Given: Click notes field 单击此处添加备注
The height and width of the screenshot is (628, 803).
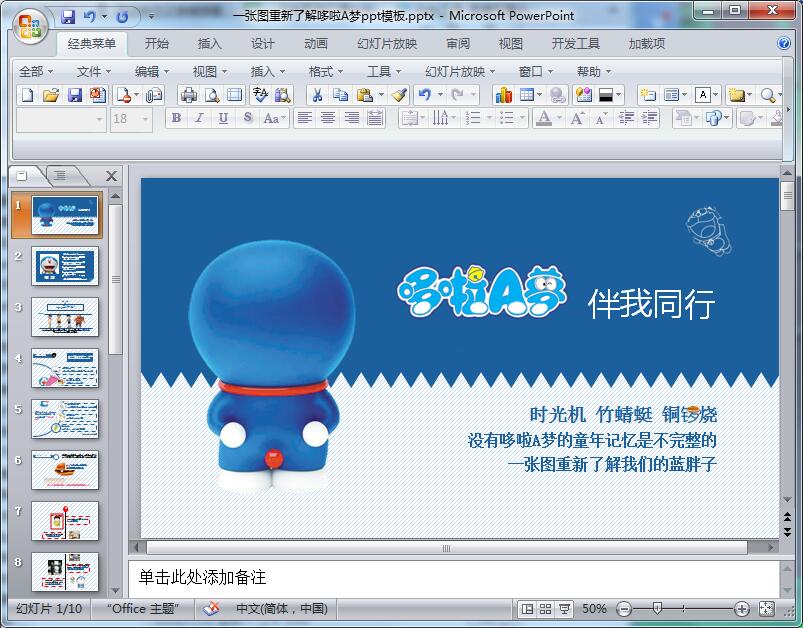Looking at the screenshot, I should (x=454, y=578).
